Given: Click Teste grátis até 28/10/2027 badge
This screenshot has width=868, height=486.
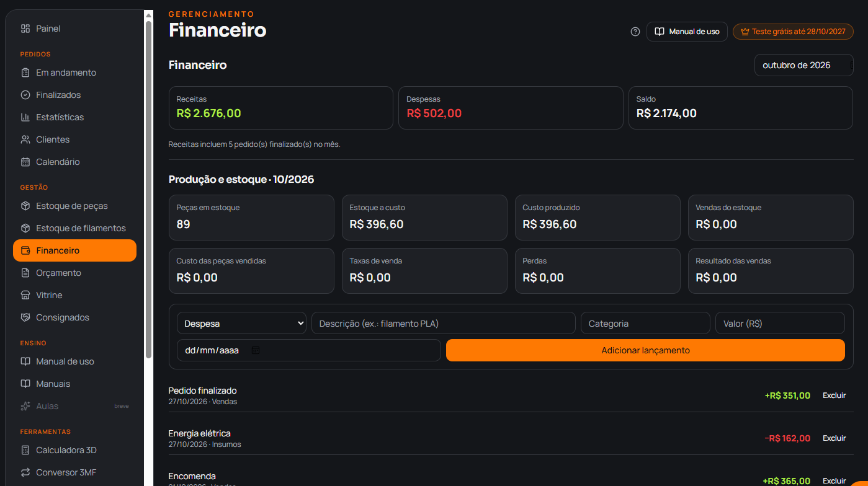Looking at the screenshot, I should (793, 32).
